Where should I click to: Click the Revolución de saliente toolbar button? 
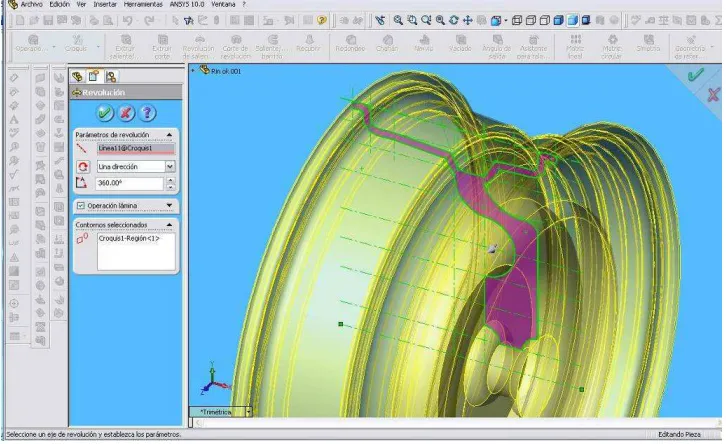[x=199, y=47]
